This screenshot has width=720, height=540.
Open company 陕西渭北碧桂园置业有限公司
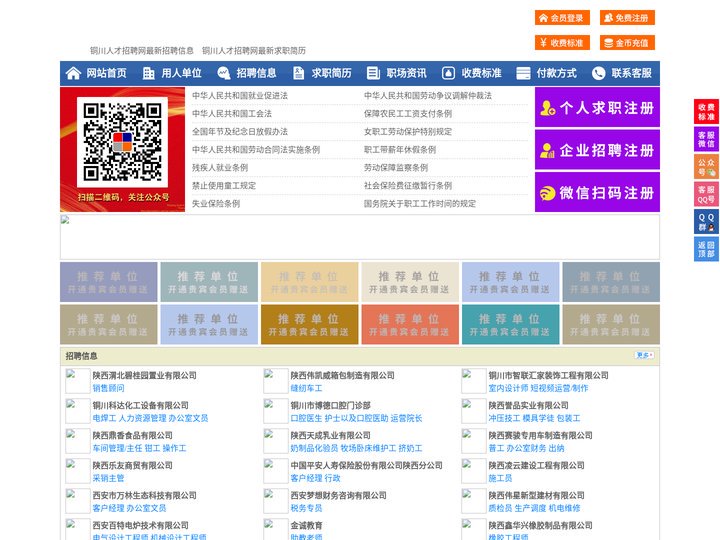coord(145,375)
